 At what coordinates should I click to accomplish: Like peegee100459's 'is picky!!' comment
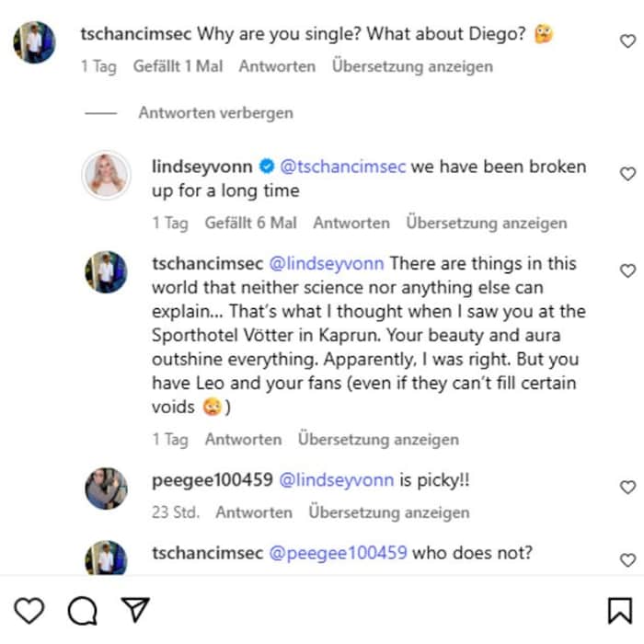627,487
